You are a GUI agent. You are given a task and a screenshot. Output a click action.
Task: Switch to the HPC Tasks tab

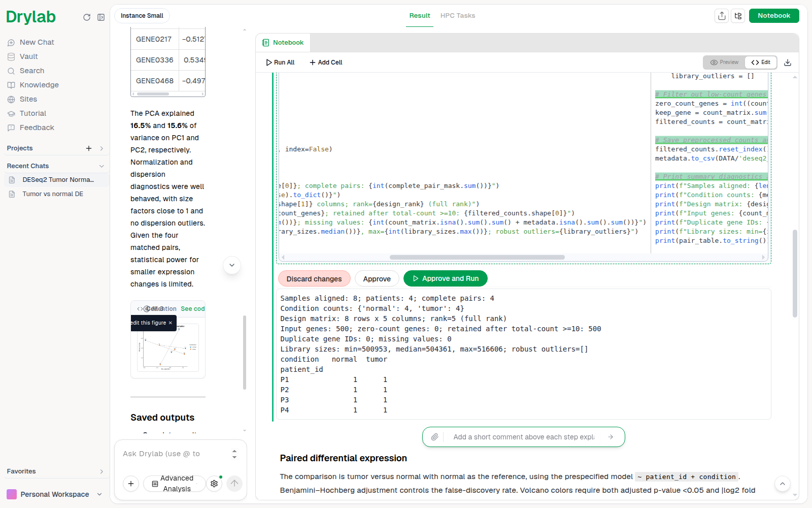pos(458,16)
